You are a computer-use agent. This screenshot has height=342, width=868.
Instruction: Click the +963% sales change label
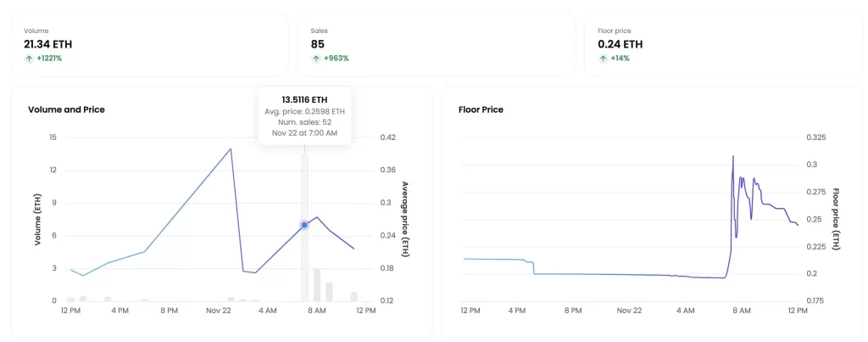pos(336,59)
